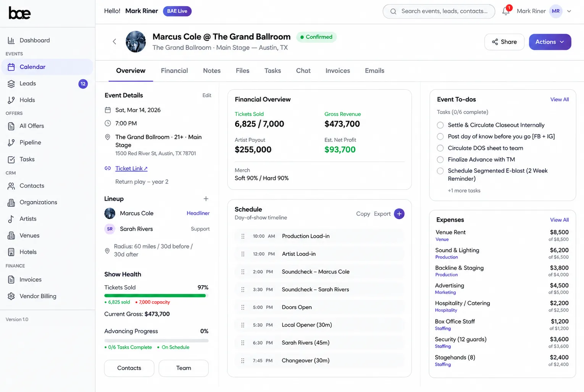Complete Finalize Advance with TM task

(440, 159)
